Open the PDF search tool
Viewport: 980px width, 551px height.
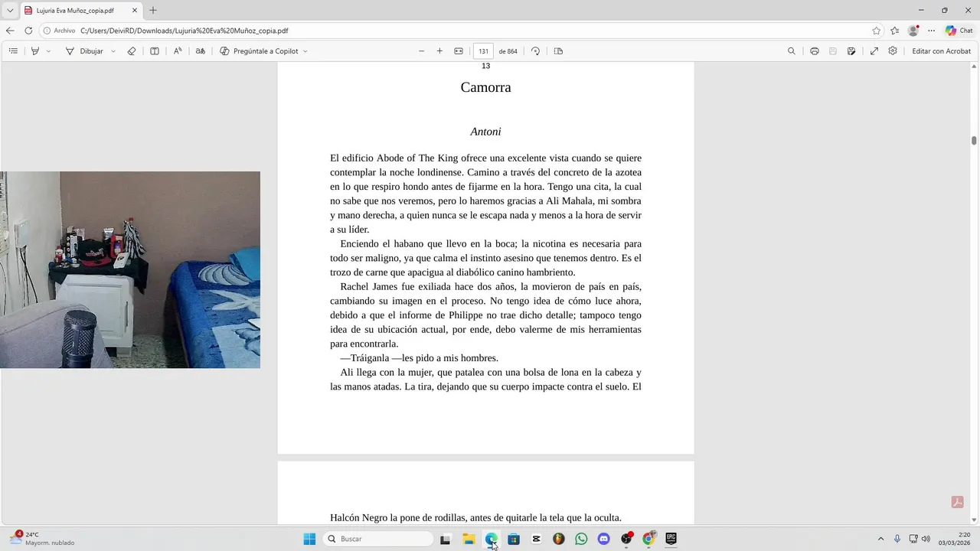pos(792,51)
